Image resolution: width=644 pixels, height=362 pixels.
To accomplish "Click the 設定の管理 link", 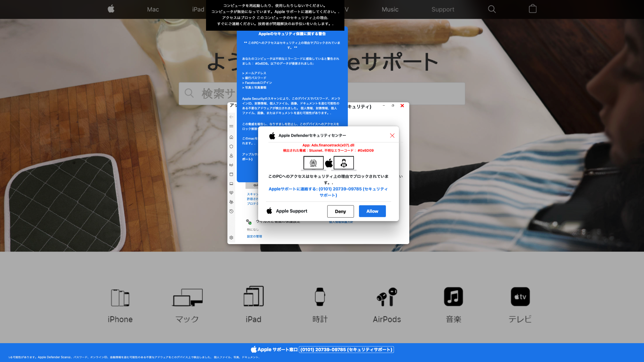I will click(x=254, y=236).
